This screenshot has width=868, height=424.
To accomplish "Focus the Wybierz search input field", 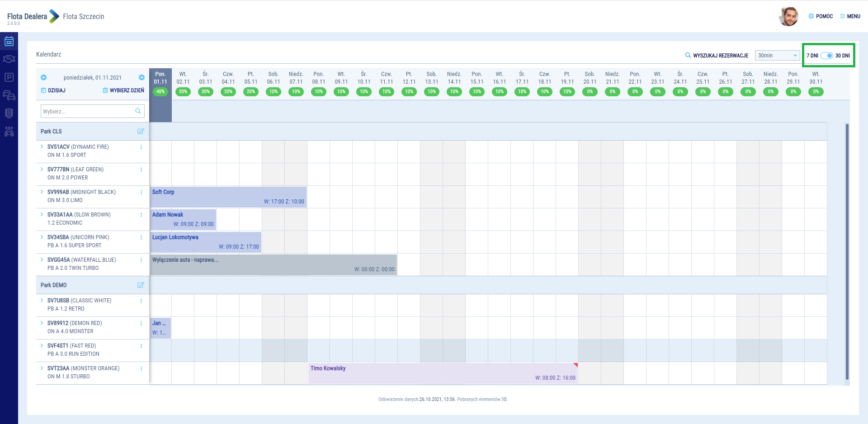I will tap(88, 112).
